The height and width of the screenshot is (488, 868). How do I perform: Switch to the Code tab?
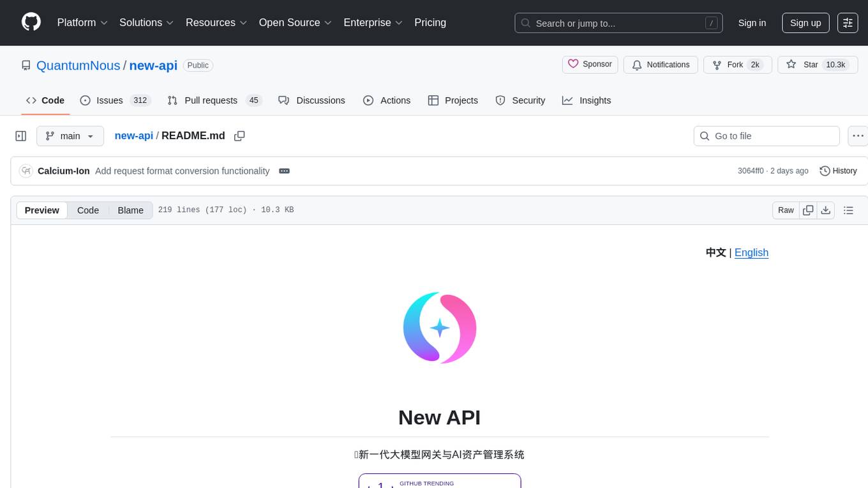45,100
